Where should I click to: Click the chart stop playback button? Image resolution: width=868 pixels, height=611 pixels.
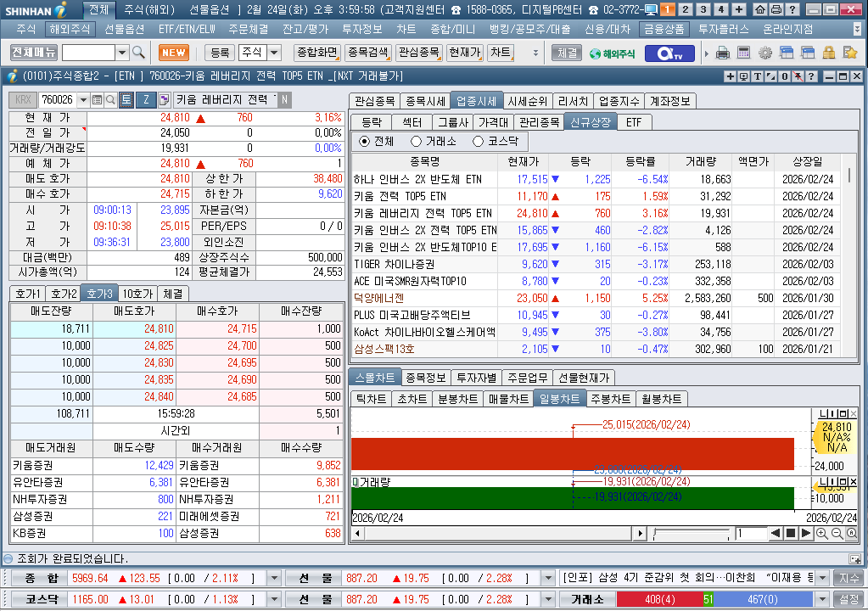791,534
